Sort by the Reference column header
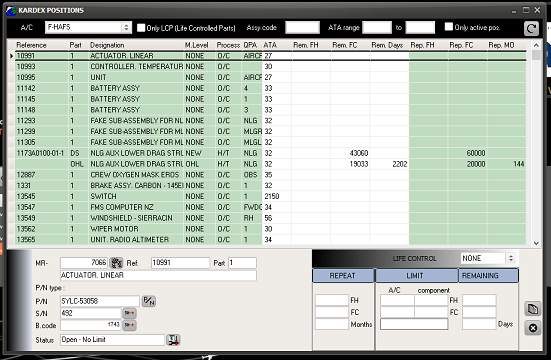 [x=41, y=45]
